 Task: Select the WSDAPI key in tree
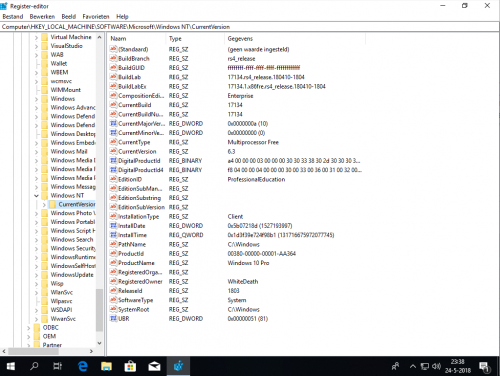(x=61, y=310)
